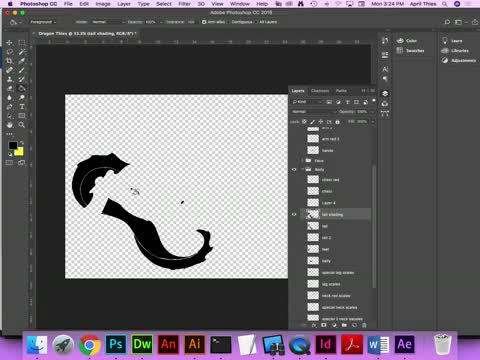
Task: Open the Edit Toolbar ellipsis
Action: [x=9, y=134]
